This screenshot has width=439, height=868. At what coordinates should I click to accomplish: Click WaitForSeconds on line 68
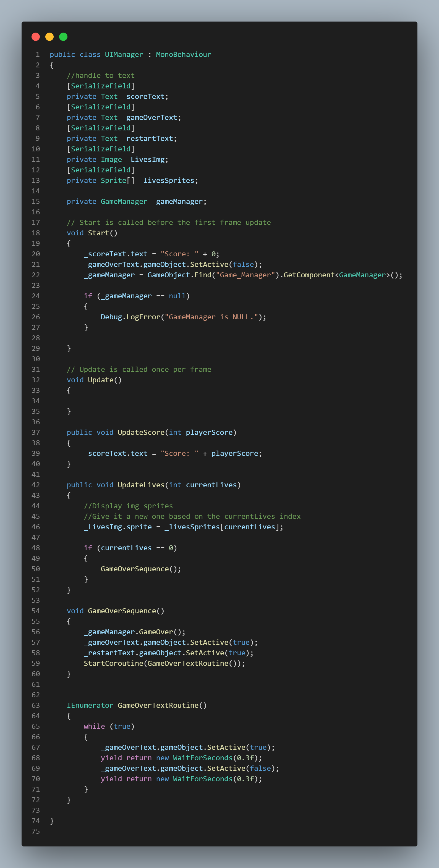pyautogui.click(x=203, y=758)
